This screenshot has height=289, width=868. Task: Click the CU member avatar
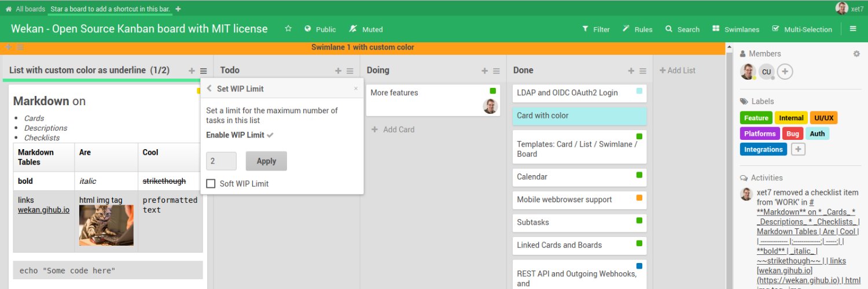pyautogui.click(x=766, y=72)
